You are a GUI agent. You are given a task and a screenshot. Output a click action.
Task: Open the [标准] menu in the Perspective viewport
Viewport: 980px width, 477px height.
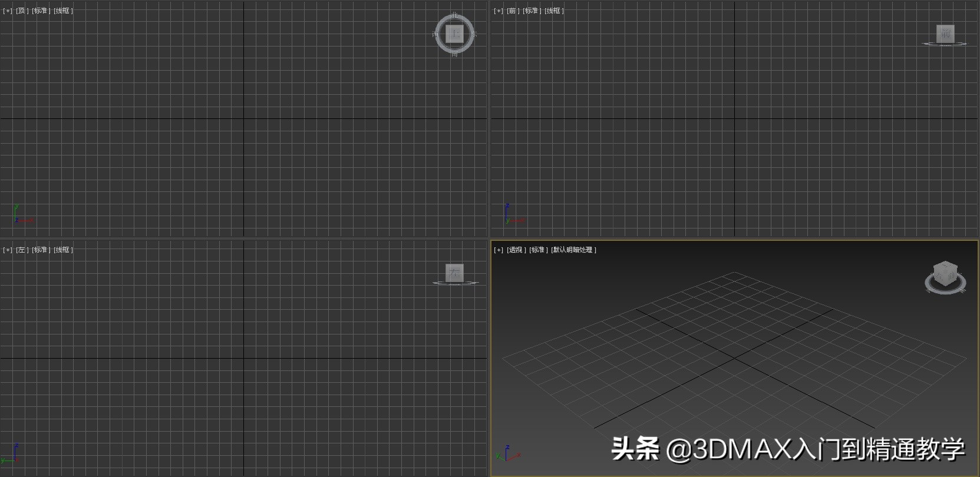click(539, 250)
